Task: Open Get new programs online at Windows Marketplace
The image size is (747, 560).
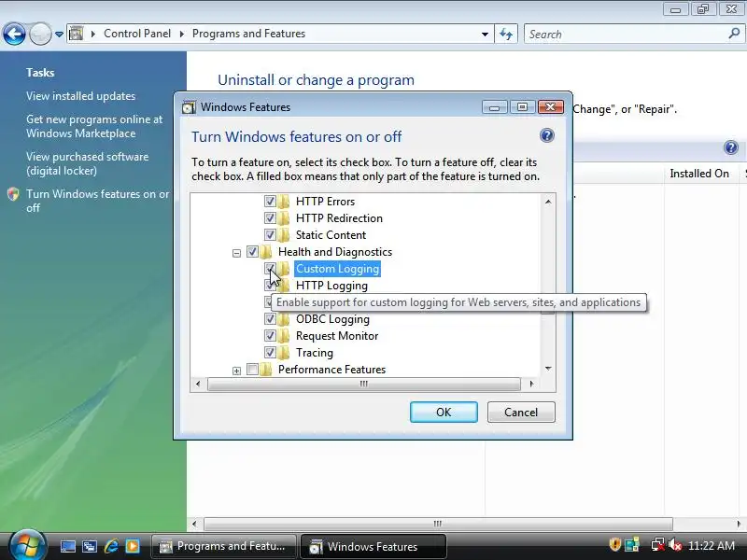Action: pyautogui.click(x=94, y=126)
